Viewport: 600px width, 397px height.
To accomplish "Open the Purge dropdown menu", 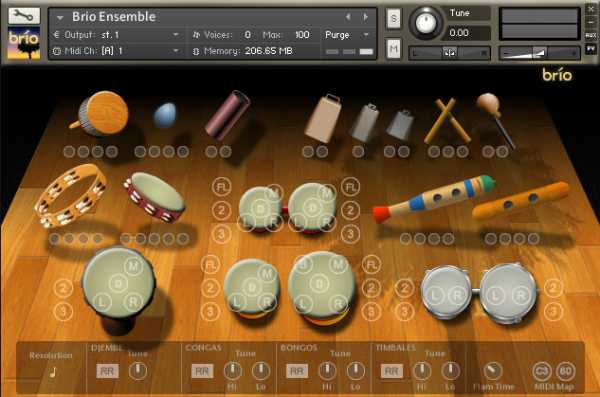I will pyautogui.click(x=347, y=35).
